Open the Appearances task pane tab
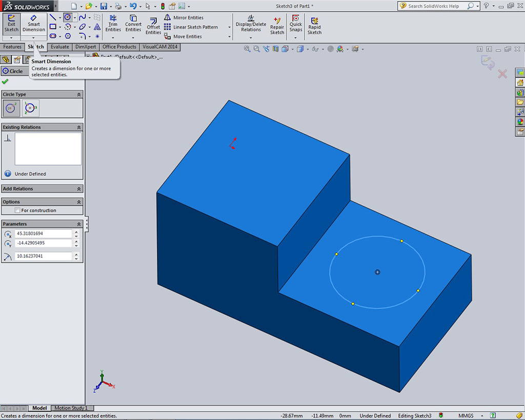The image size is (525, 420). [x=520, y=122]
